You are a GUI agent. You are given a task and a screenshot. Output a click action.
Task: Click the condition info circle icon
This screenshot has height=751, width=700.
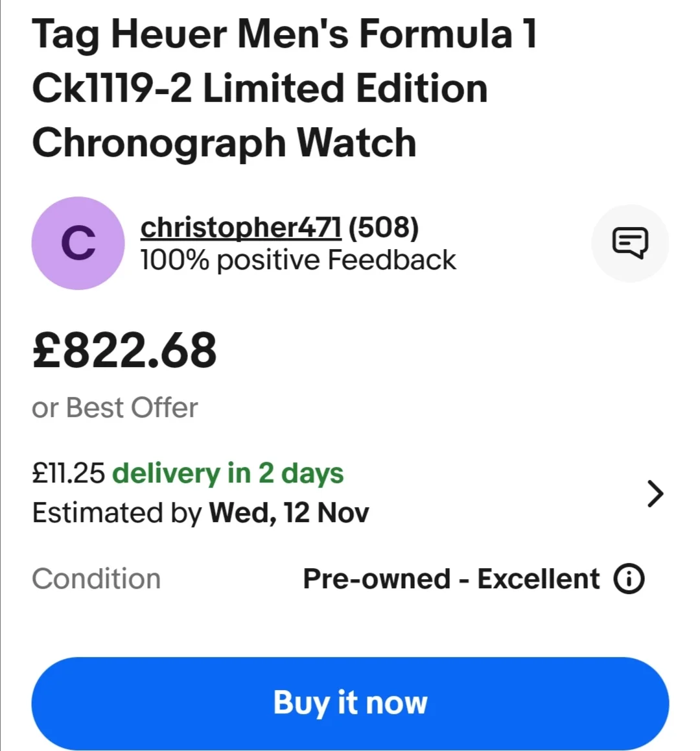pyautogui.click(x=629, y=579)
